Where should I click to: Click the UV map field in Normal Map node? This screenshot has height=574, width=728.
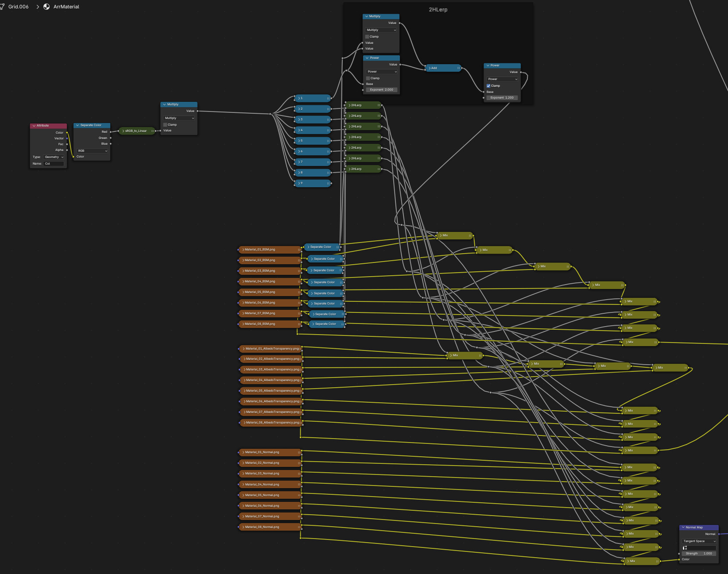click(699, 548)
